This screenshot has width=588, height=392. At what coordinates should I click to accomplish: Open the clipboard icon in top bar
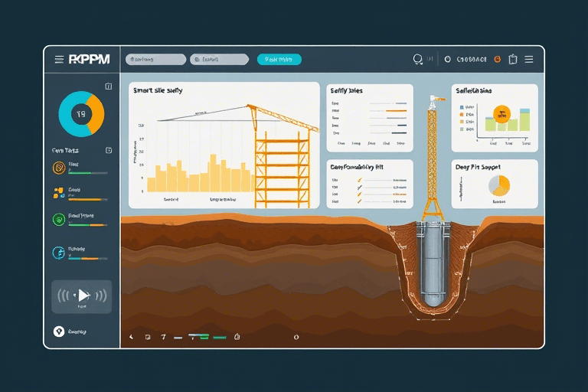click(513, 59)
